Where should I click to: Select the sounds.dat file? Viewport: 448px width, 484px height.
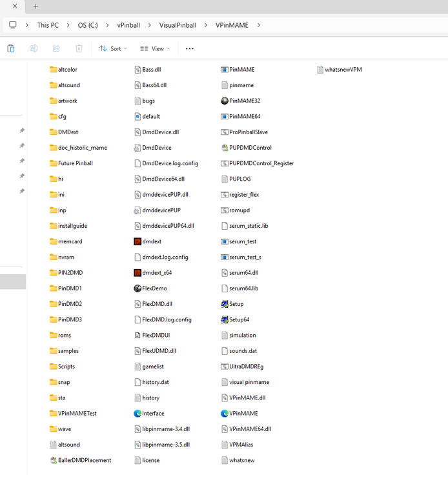point(239,351)
